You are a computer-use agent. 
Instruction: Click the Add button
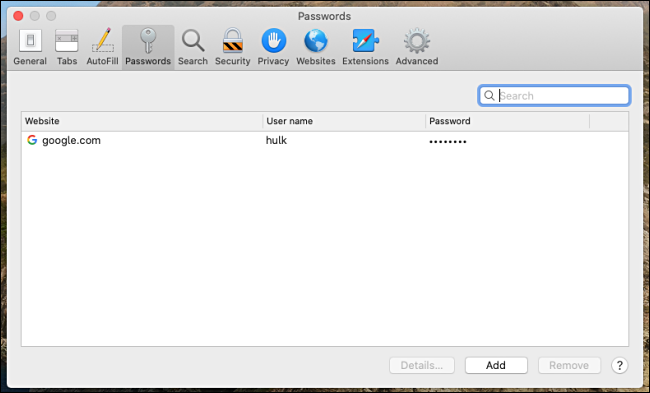496,365
